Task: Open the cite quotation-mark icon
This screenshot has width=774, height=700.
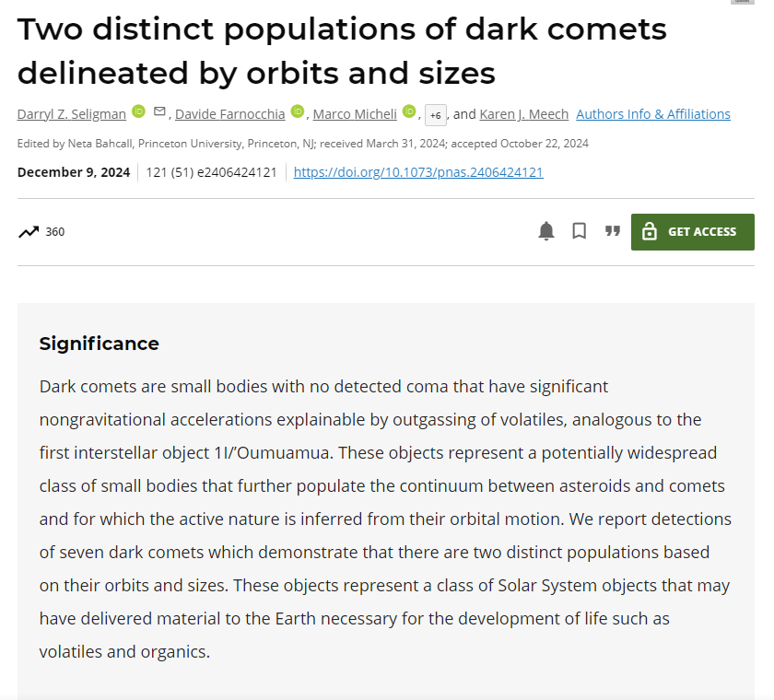Action: point(612,231)
